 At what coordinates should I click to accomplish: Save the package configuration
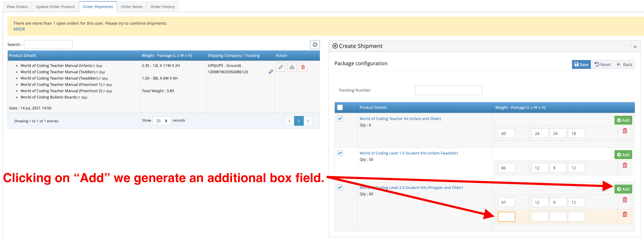(x=581, y=65)
